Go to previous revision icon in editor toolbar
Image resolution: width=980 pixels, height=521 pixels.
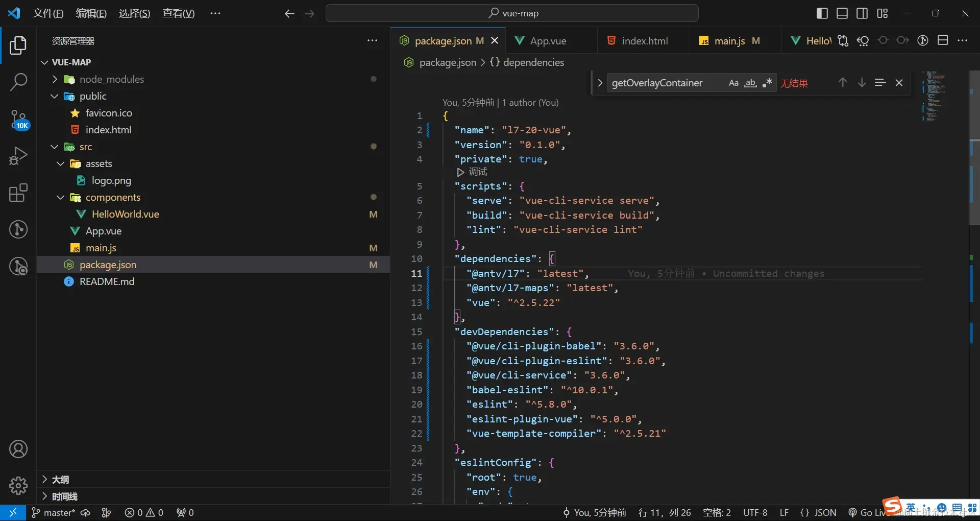click(x=883, y=41)
